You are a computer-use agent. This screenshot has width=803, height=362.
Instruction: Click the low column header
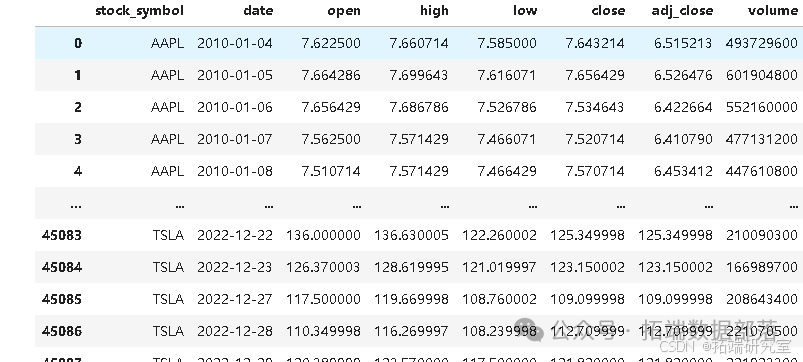(525, 11)
